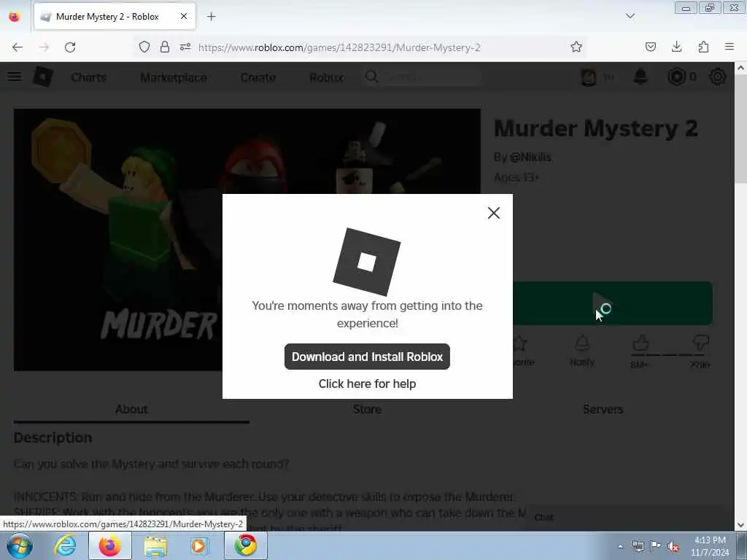
Task: Open the Windows Start menu
Action: [x=20, y=545]
